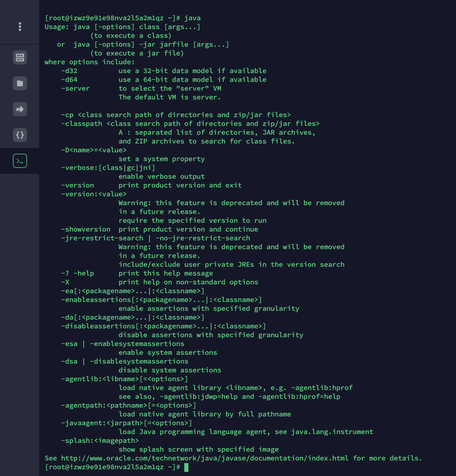Click the '-verbose:[class|gc|jni]' option text
456x476 pixels.
coord(108,168)
